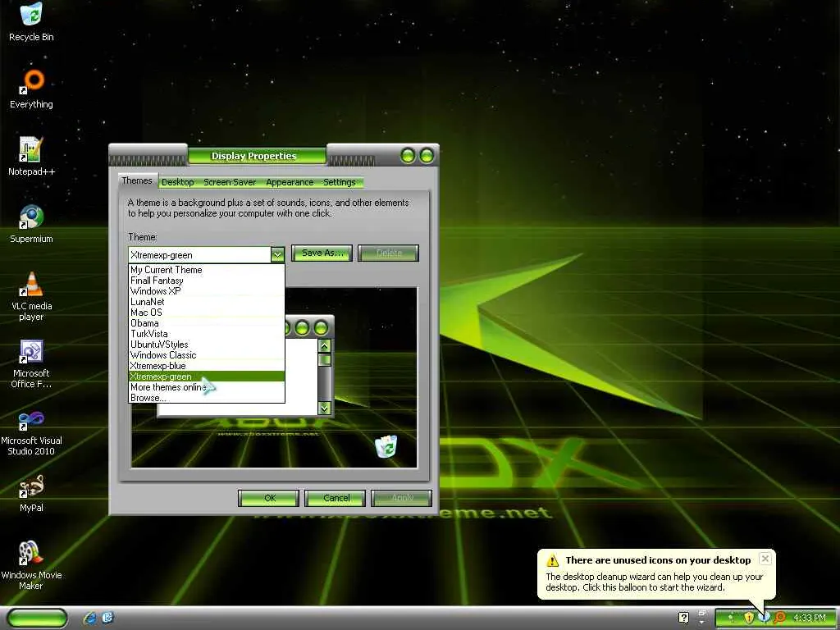The image size is (840, 630).
Task: Click the second quick launch icon
Action: (x=107, y=618)
